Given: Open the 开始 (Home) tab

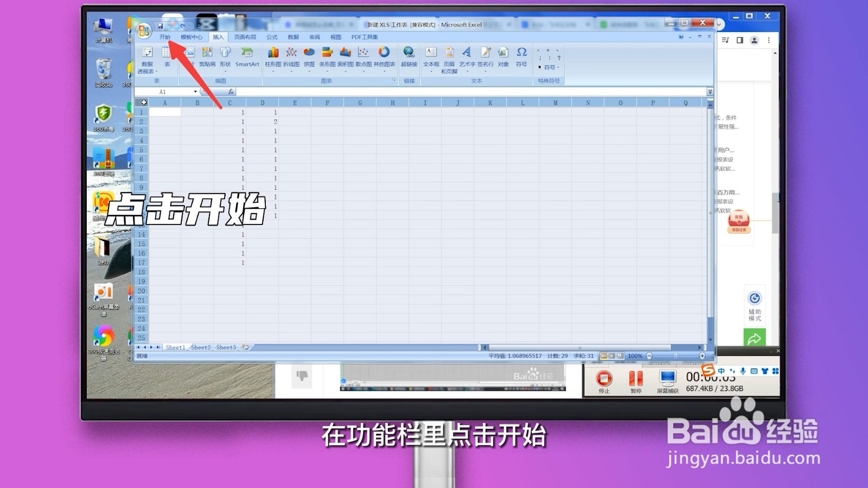Looking at the screenshot, I should coord(165,37).
